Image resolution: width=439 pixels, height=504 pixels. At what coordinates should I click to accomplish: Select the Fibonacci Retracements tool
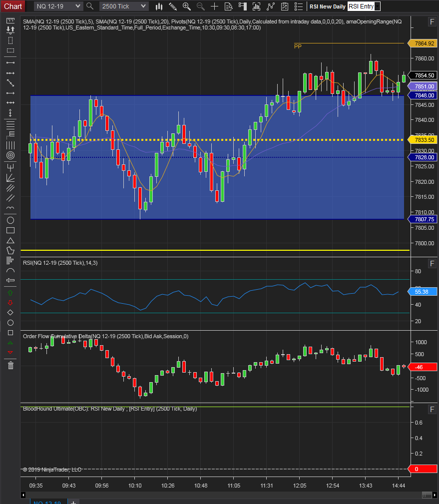pos(10,124)
